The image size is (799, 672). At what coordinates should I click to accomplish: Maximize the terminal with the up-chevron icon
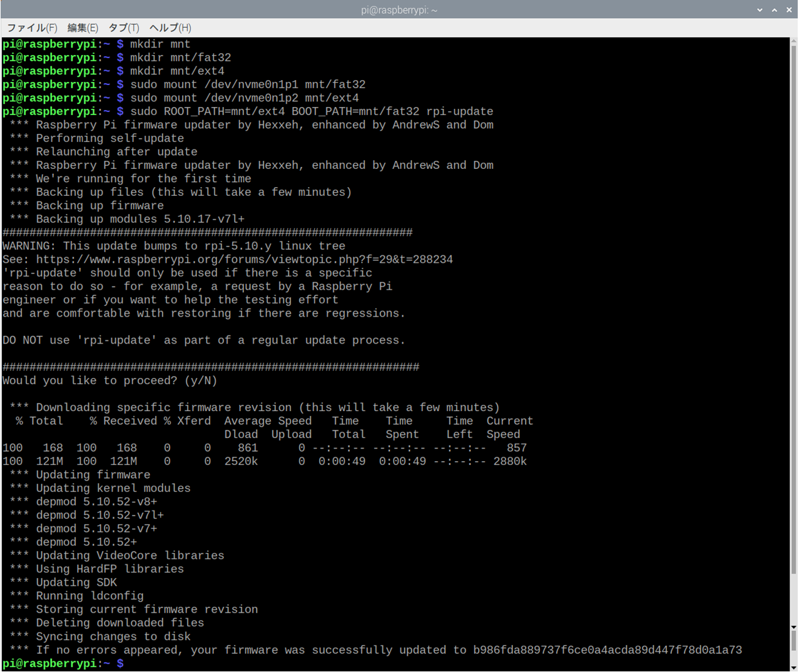click(774, 10)
